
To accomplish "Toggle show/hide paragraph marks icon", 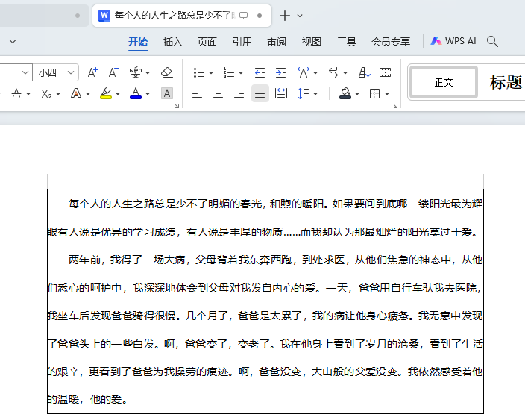I will tap(385, 72).
